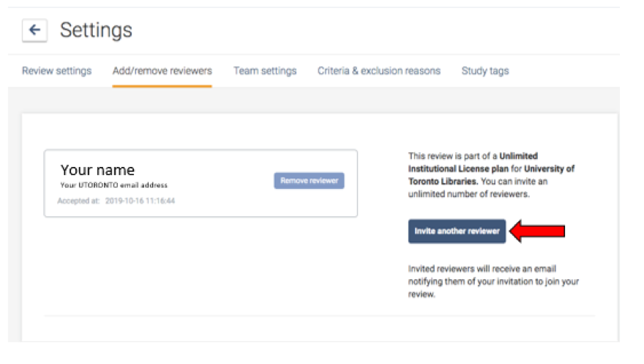Go to Criteria & exclusion reasons tab
644x364 pixels.
378,71
